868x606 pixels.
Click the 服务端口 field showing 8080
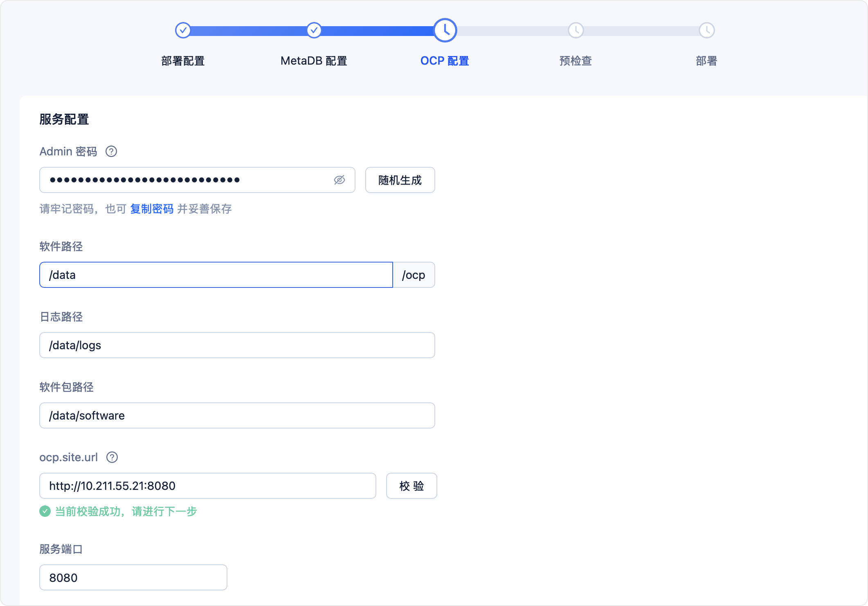click(x=133, y=577)
